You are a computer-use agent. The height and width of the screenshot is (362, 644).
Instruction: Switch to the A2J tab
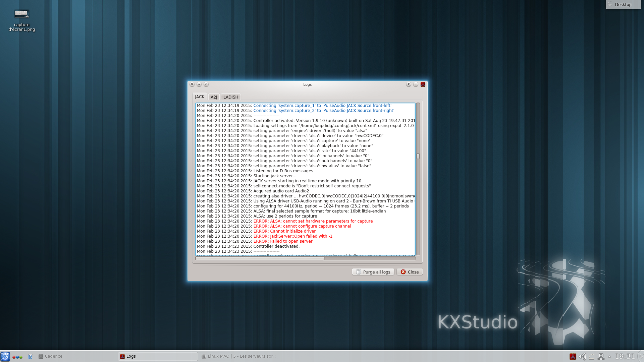tap(214, 97)
